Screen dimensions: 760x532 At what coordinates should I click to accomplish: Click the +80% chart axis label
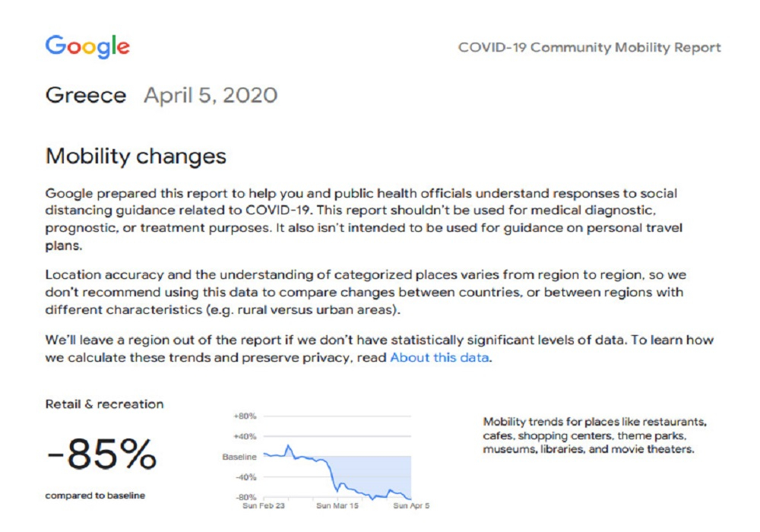tap(245, 416)
